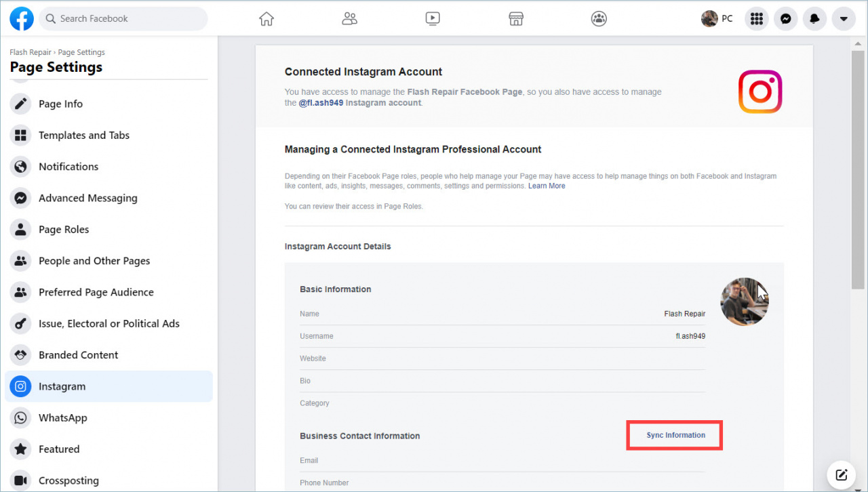Go to Page Roles section

pos(108,229)
